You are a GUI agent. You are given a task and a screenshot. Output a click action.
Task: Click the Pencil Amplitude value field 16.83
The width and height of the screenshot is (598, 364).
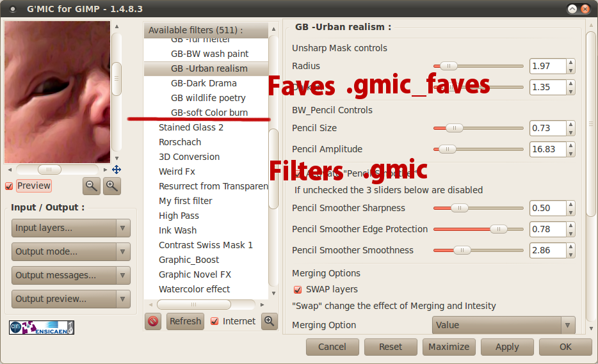pyautogui.click(x=548, y=150)
